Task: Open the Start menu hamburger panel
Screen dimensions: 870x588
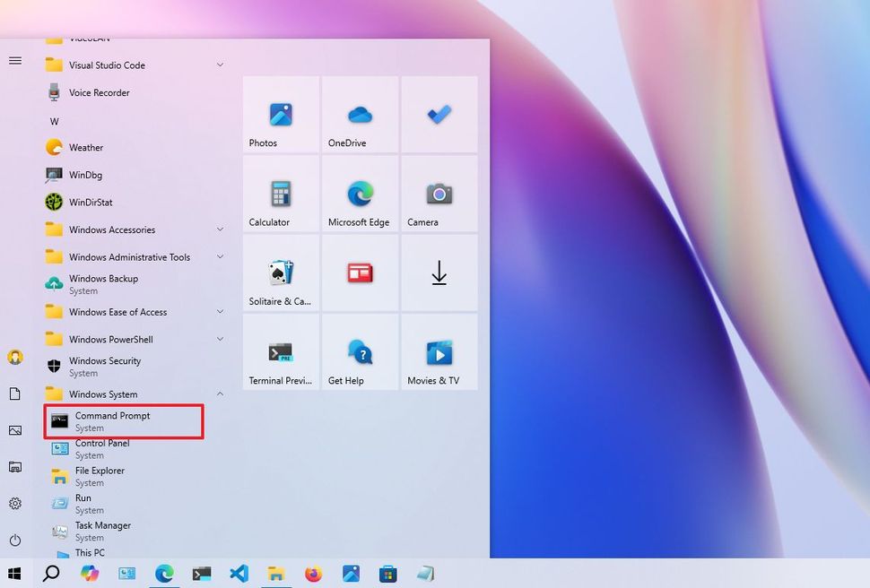Action: (15, 61)
